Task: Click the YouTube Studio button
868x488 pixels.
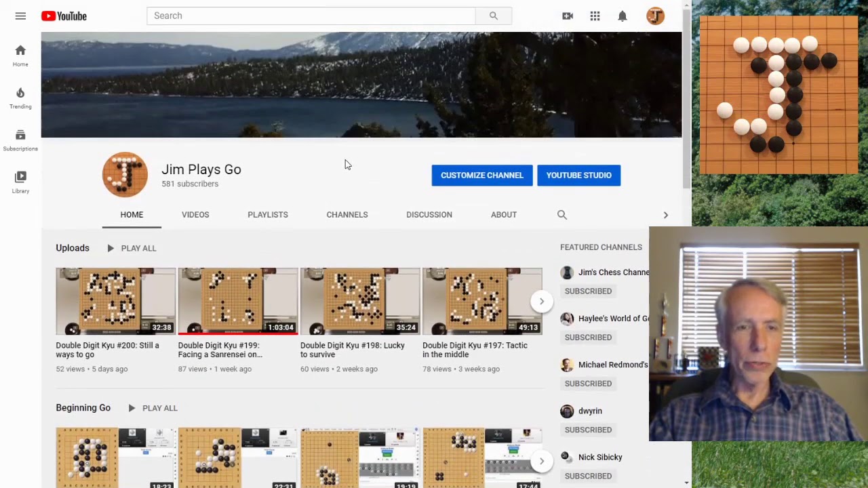Action: pyautogui.click(x=579, y=175)
